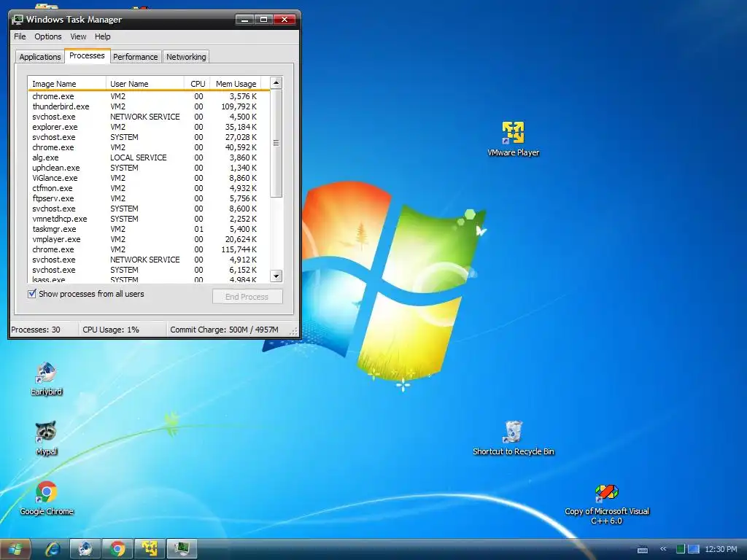Open the Options menu

(x=47, y=36)
